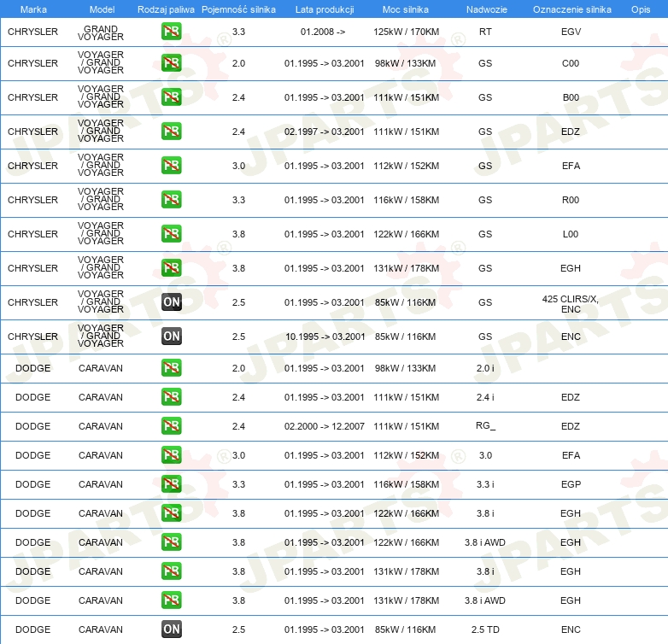668x644 pixels.
Task: Click the Marka column header
Action: [33, 9]
